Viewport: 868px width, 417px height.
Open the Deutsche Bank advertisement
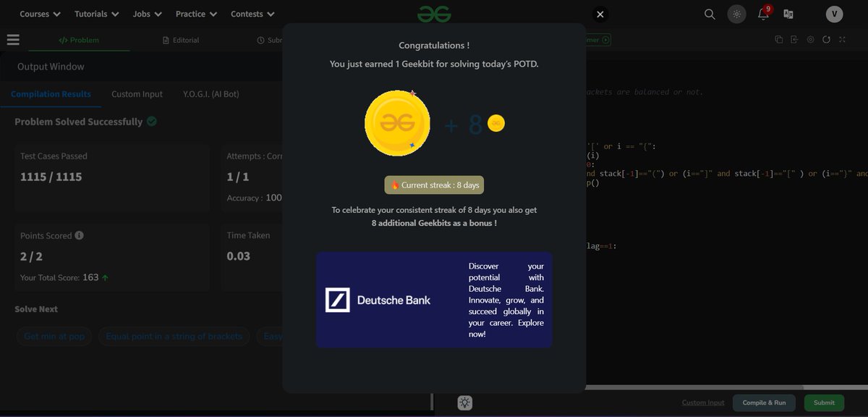pos(434,300)
